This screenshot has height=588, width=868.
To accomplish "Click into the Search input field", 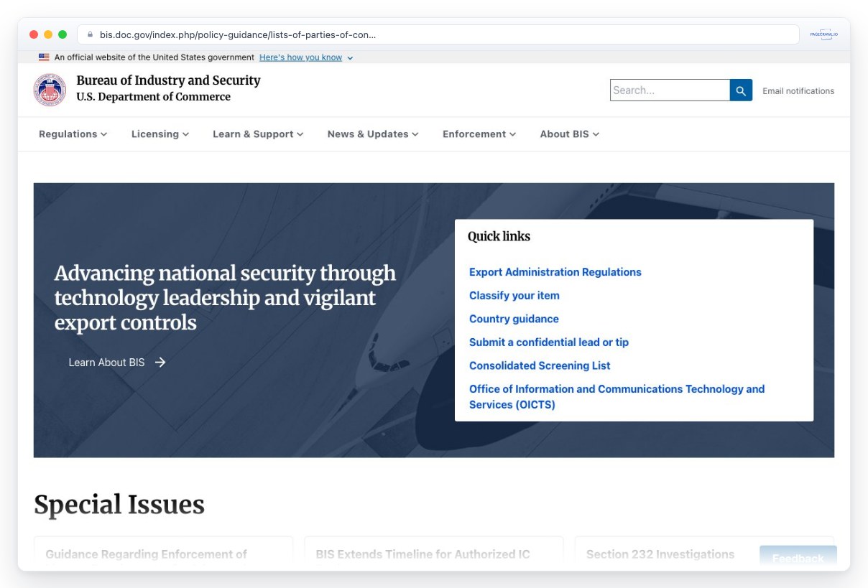I will [670, 90].
